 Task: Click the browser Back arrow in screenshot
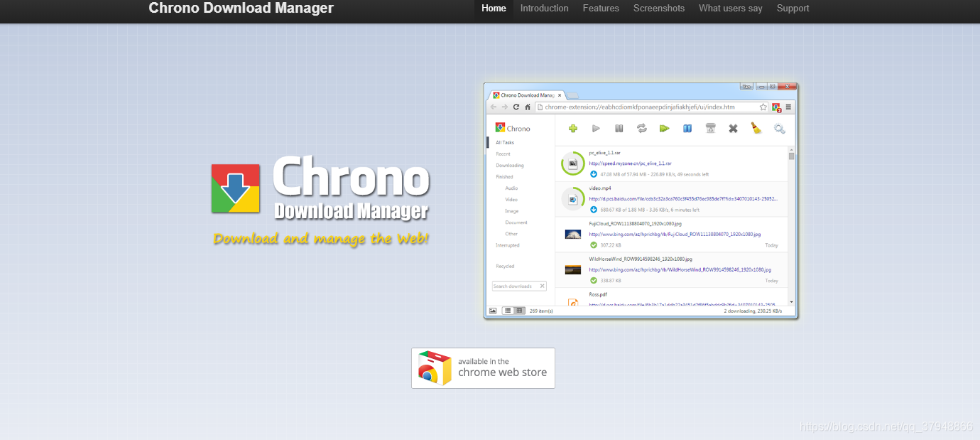(494, 107)
